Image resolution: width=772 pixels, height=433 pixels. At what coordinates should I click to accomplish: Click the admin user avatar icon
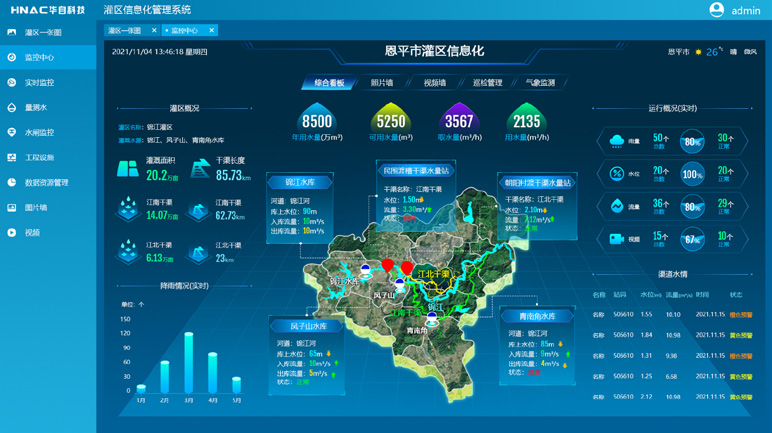click(x=716, y=10)
